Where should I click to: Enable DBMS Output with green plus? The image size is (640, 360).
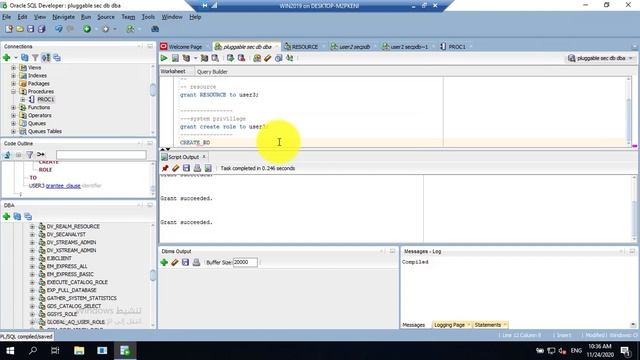(x=164, y=262)
